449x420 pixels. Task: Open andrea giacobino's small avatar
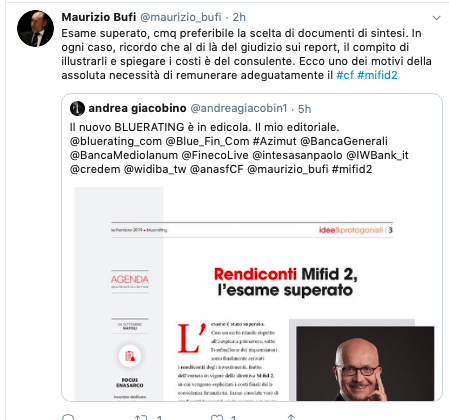[x=77, y=108]
